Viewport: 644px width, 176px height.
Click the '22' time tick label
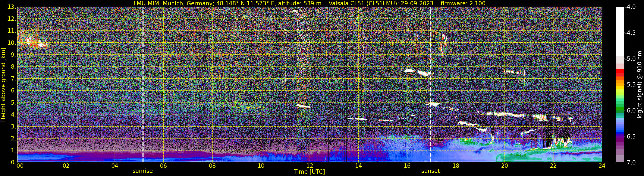point(553,166)
